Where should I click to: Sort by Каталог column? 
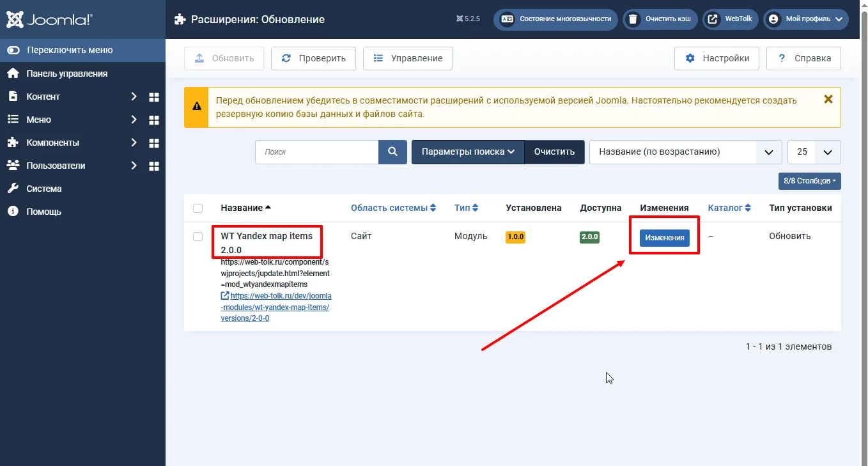(x=729, y=208)
